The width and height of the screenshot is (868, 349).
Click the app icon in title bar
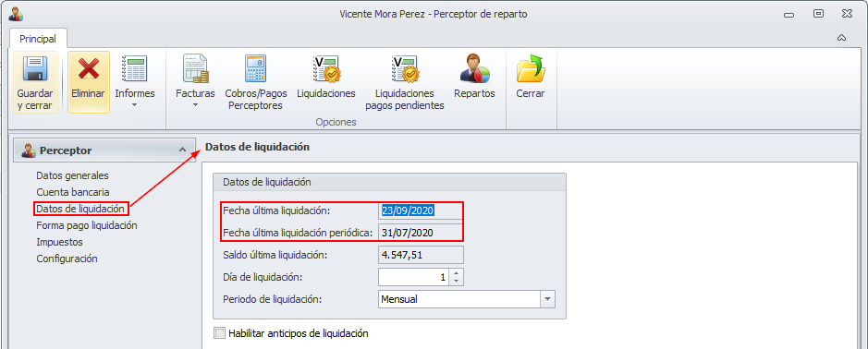click(x=15, y=14)
